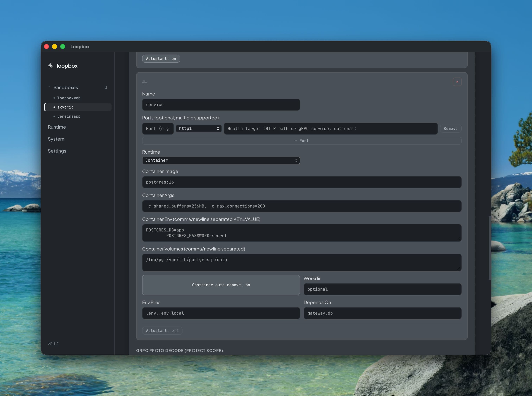Toggle Autostart off for the top sandbox
Image resolution: width=532 pixels, height=396 pixels.
(161, 58)
